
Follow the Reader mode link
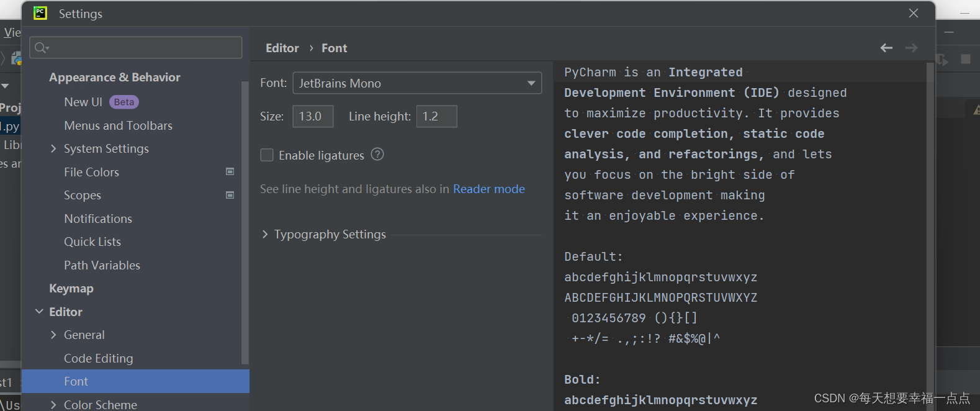pos(489,189)
